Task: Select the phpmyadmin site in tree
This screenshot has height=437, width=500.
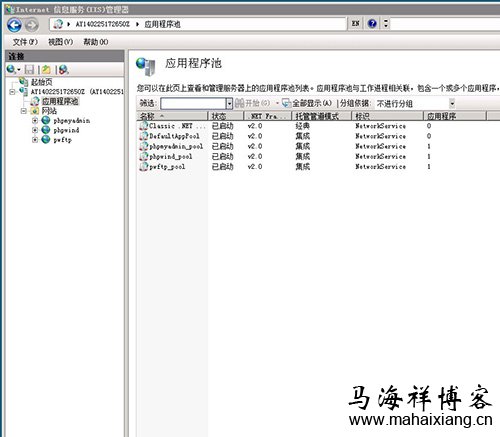Action: pyautogui.click(x=72, y=121)
